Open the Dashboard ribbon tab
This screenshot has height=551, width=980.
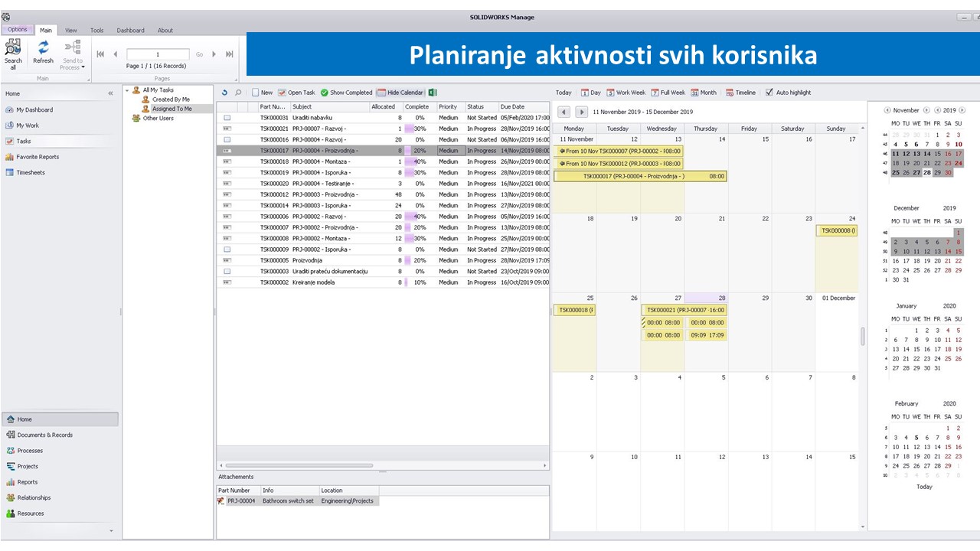pos(130,31)
